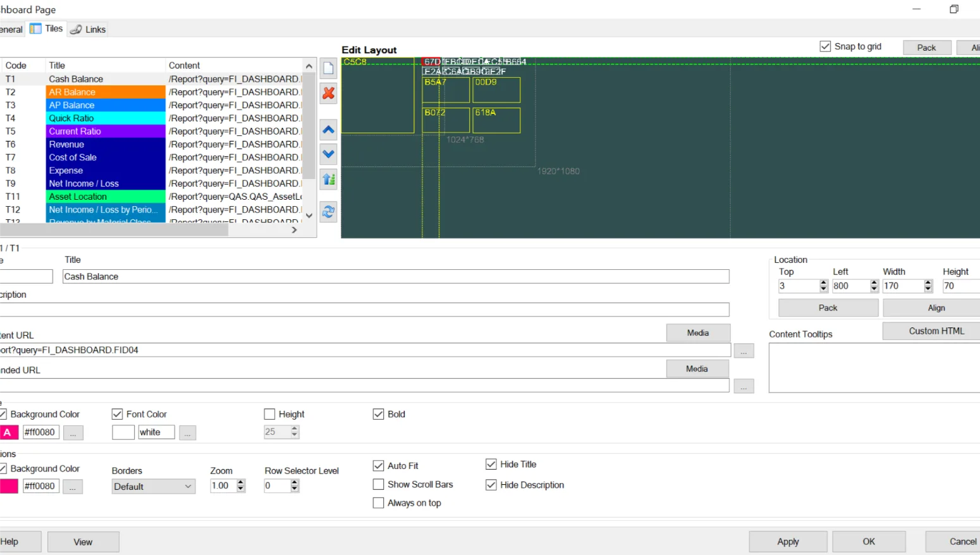Move tile up with blue up arrow
Screen dimensions: 980x555
(328, 130)
